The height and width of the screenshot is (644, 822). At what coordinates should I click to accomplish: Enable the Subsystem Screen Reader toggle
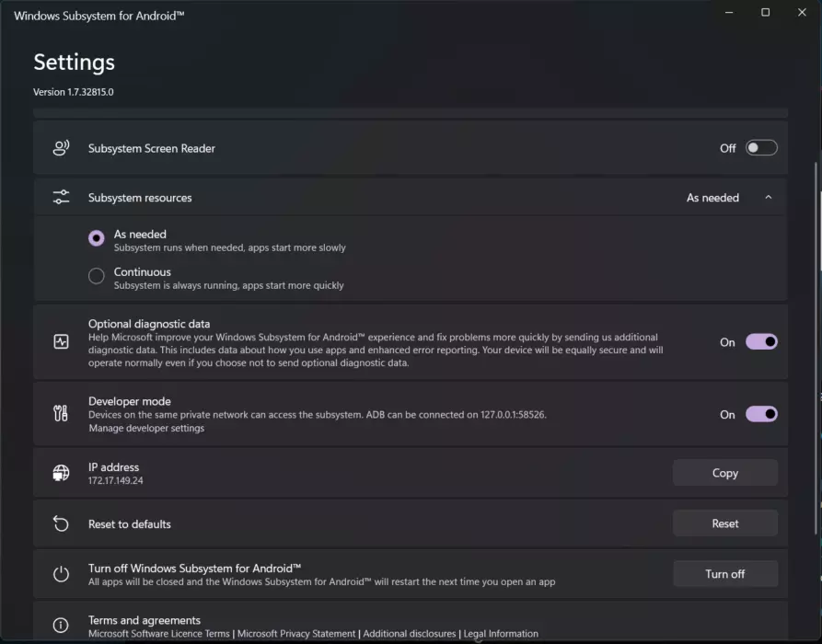click(x=760, y=147)
